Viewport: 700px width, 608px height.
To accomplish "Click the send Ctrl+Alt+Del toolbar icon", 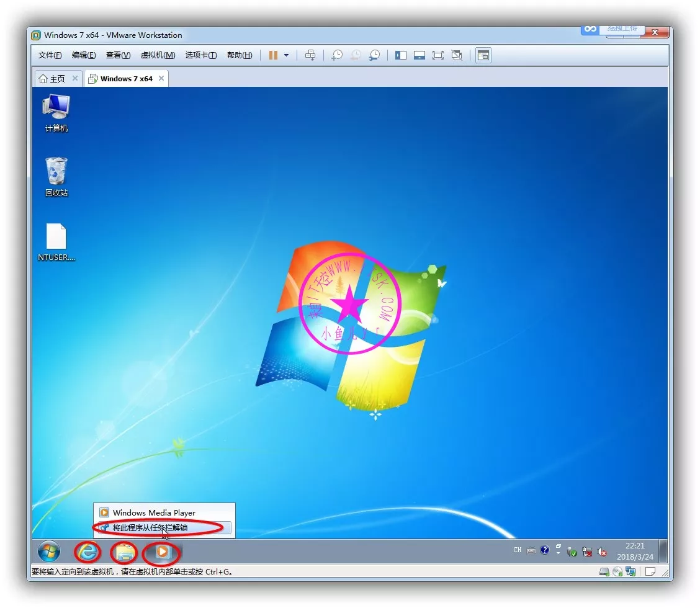I will pos(310,55).
